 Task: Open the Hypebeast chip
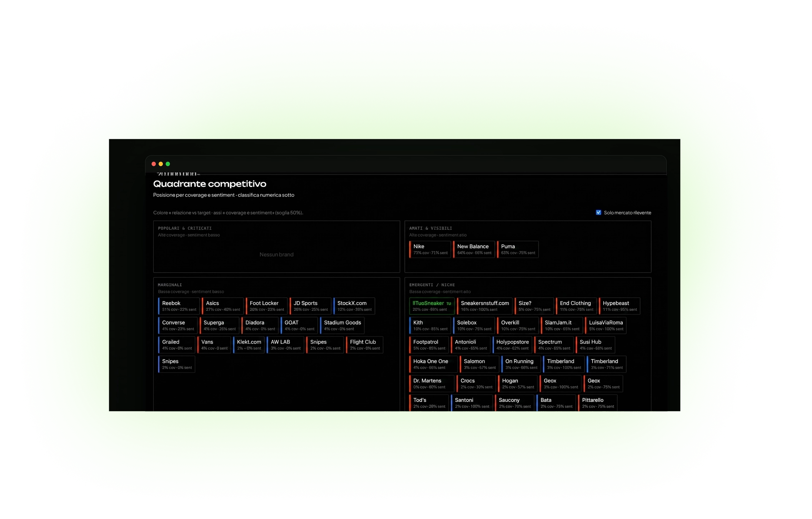(x=620, y=306)
